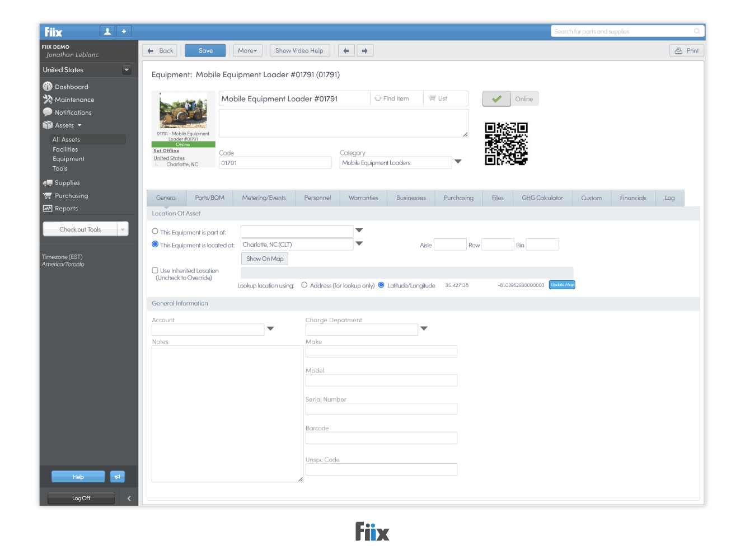
Task: Open Maintenance wrench section
Action: [69, 100]
